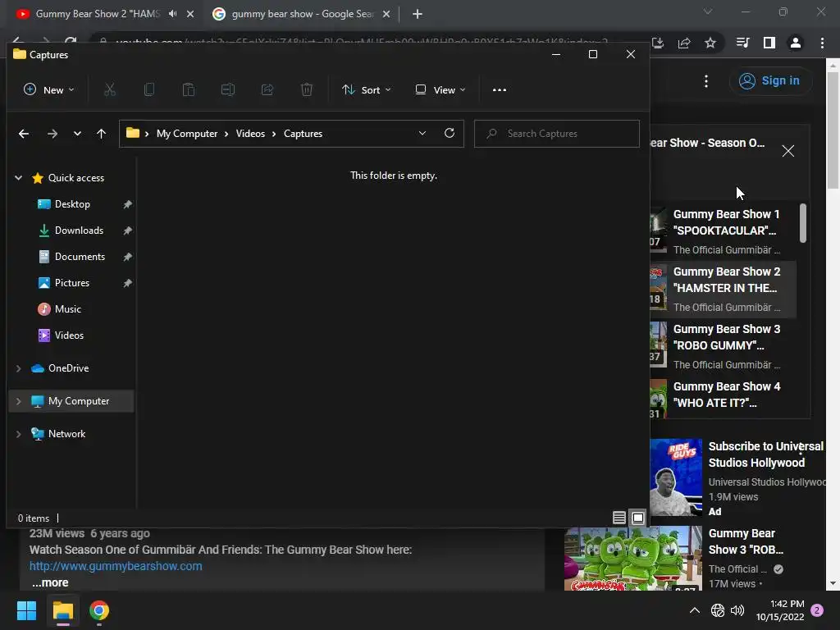Mute the YouTube tab audio icon
This screenshot has height=630, width=840.
coord(172,14)
